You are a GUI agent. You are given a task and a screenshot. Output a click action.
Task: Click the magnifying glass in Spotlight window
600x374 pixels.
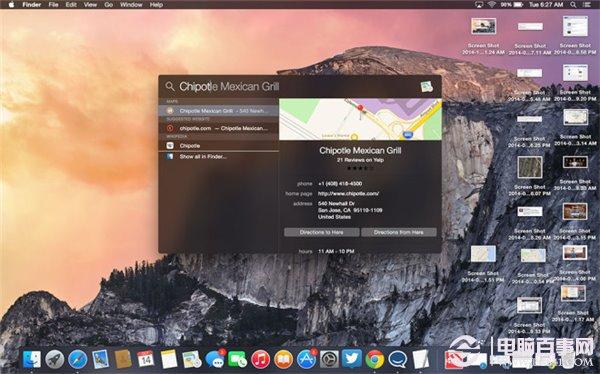point(170,87)
